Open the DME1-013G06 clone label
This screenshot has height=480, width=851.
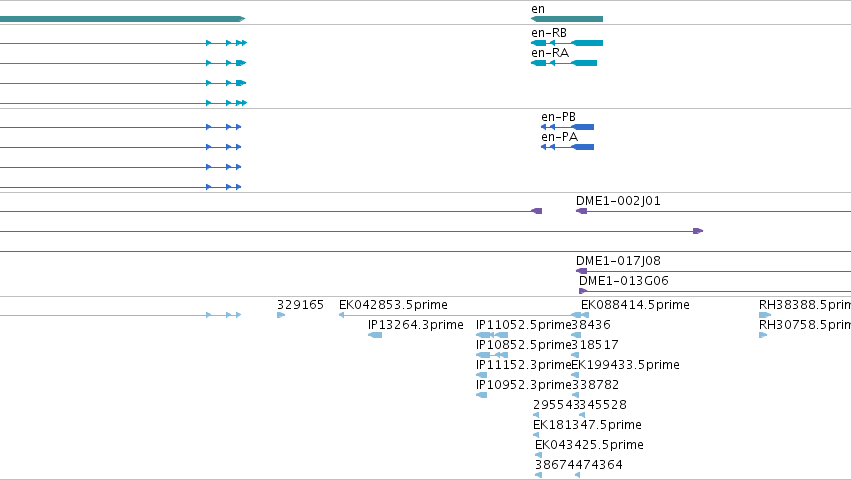pos(624,281)
